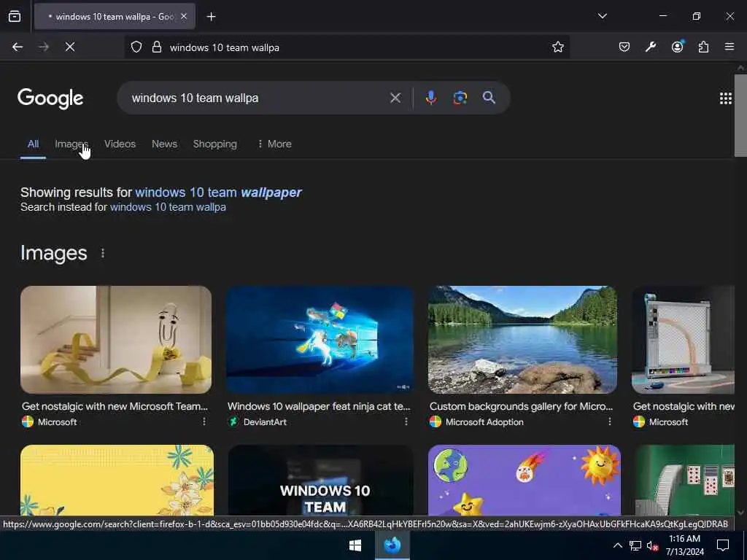Image resolution: width=747 pixels, height=560 pixels.
Task: Stop loading the page
Action: [x=70, y=47]
